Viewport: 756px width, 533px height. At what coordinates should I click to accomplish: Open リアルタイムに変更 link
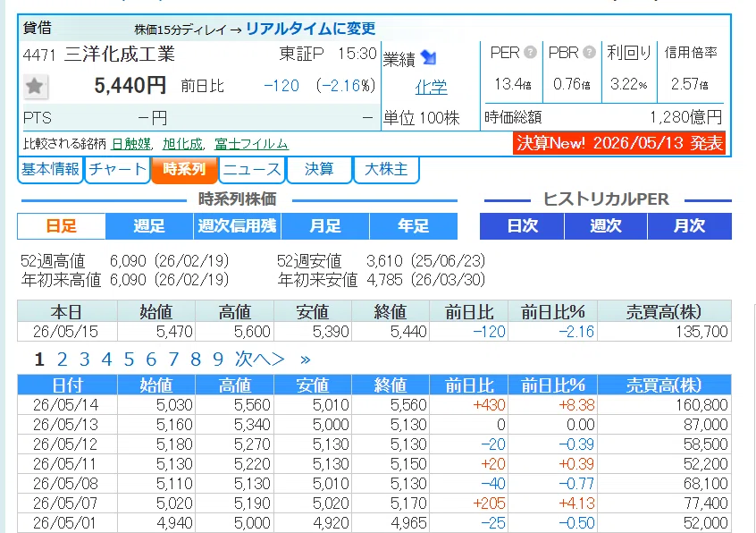coord(310,29)
